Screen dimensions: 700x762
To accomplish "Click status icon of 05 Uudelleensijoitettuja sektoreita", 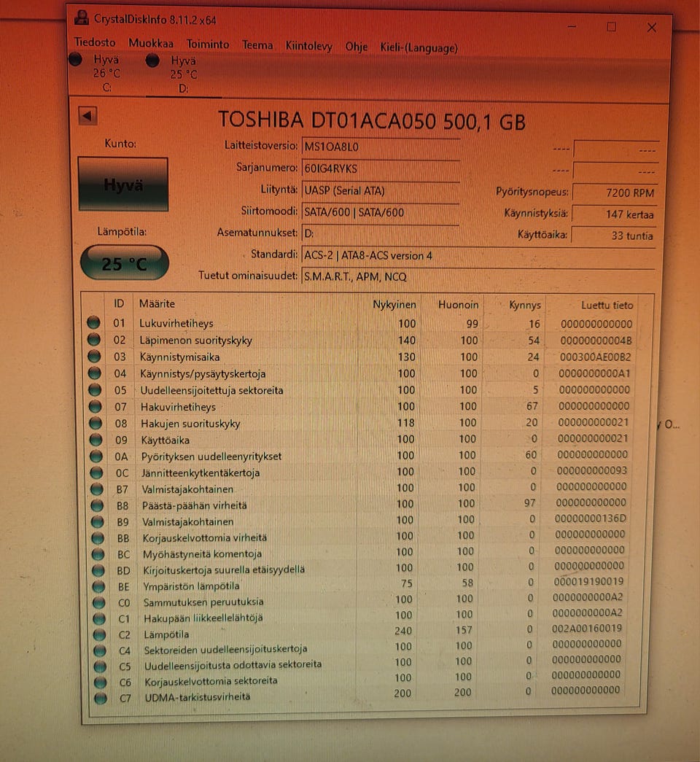I will (x=95, y=389).
